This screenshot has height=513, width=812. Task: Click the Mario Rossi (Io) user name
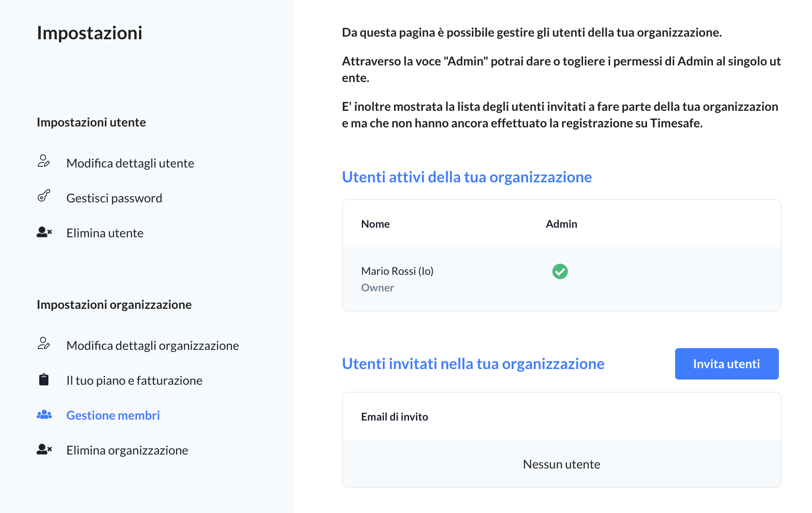coord(397,271)
